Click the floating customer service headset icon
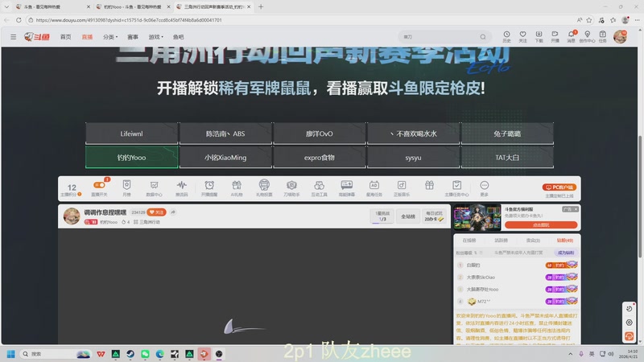Screen dimensions: 644x362 (x=629, y=336)
